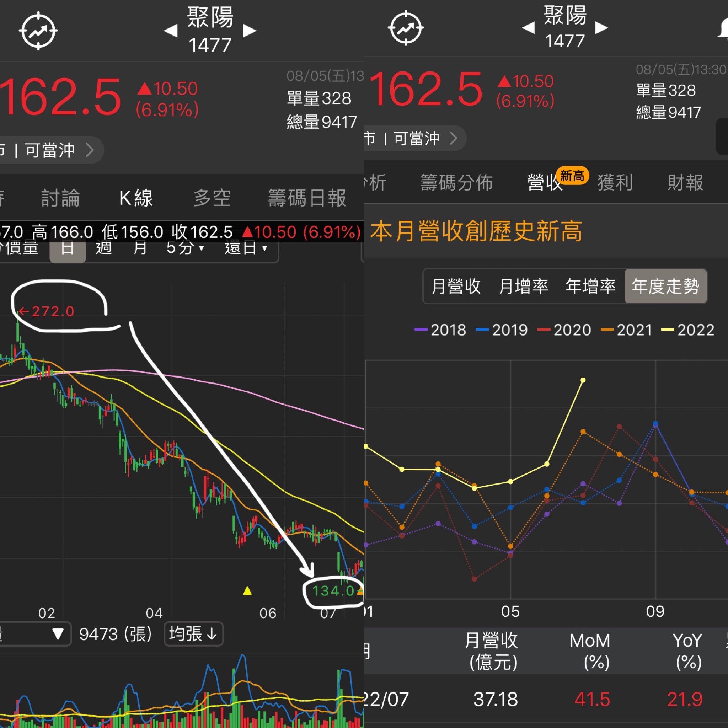Go to next stock in left panel
728x728 pixels.
[249, 31]
